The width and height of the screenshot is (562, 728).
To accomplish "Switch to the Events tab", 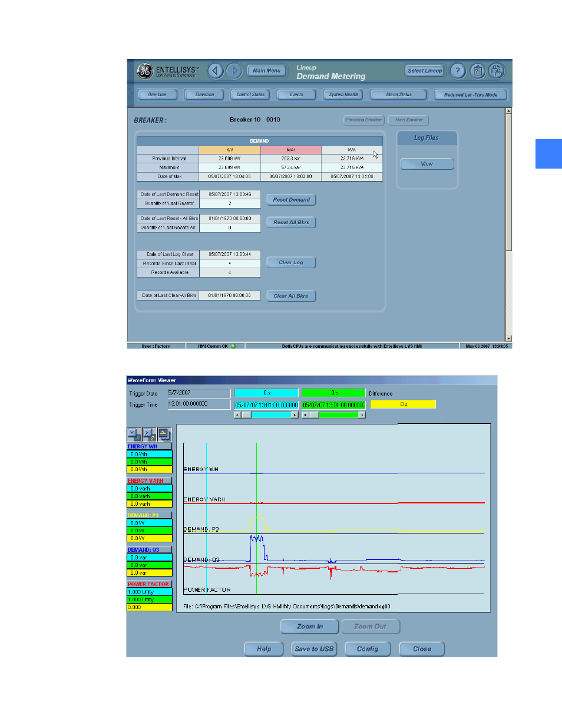I will pyautogui.click(x=297, y=94).
